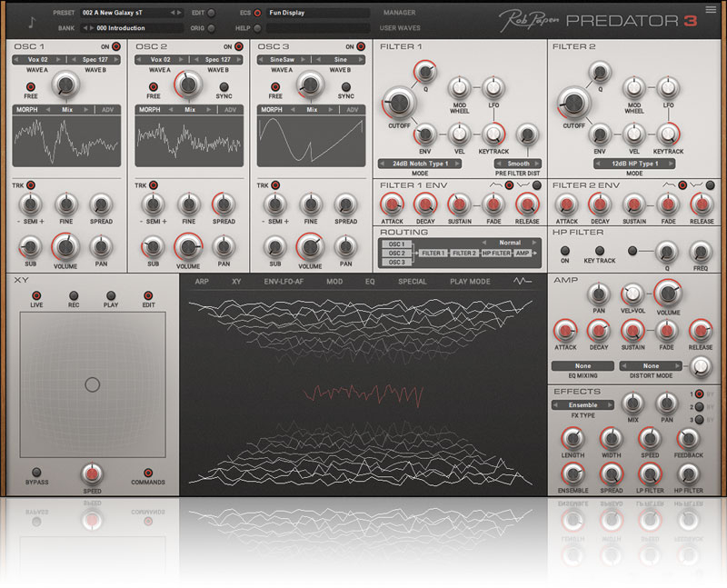Enable the HP Filter ON switch

coord(565,249)
